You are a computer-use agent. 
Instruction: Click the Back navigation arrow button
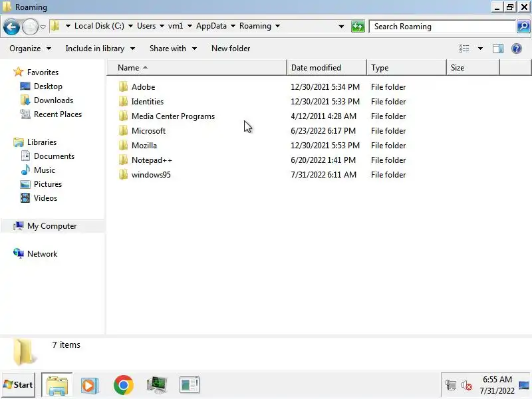point(11,27)
